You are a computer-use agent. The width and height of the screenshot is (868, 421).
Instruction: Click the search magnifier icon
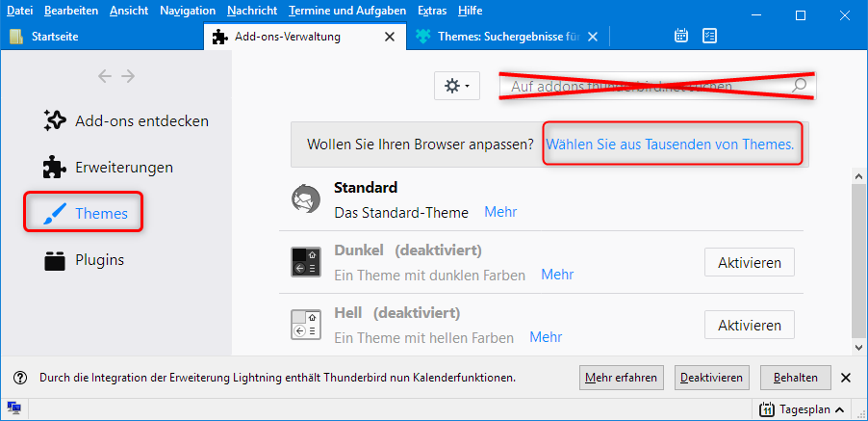click(x=800, y=86)
